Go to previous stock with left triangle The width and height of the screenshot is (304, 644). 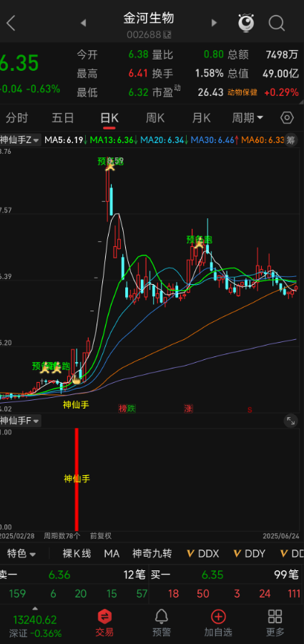84,23
